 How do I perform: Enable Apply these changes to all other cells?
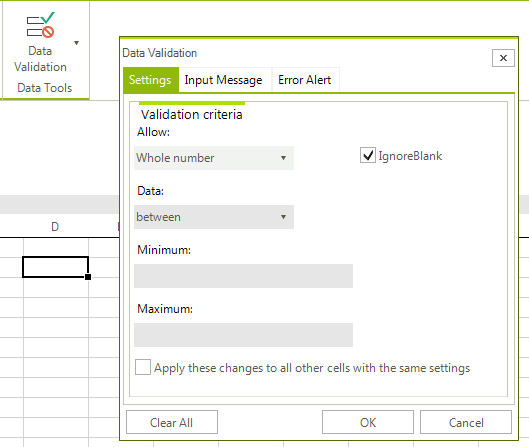point(143,367)
